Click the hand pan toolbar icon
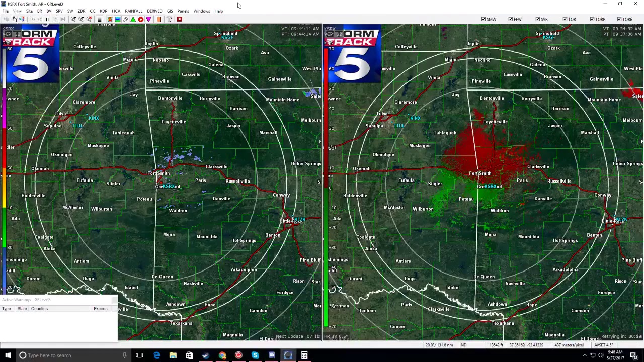Image resolution: width=644 pixels, height=362 pixels. (x=14, y=19)
